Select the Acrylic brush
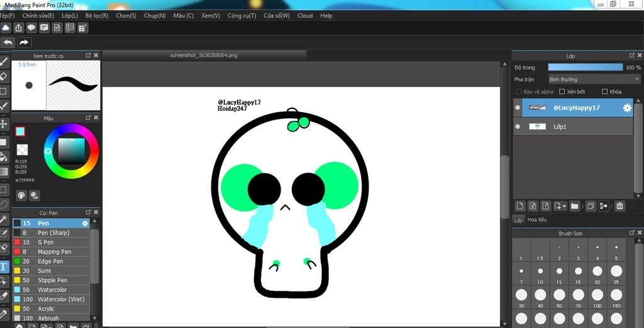 click(52, 308)
